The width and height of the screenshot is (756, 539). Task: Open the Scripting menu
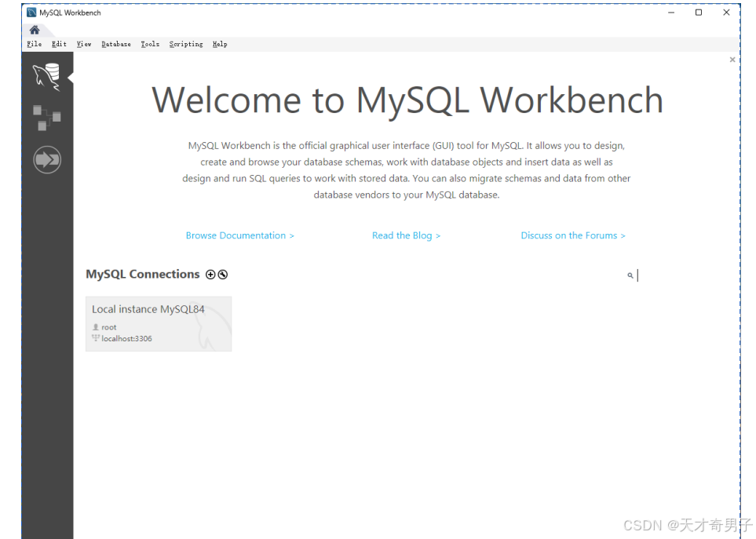click(x=186, y=44)
